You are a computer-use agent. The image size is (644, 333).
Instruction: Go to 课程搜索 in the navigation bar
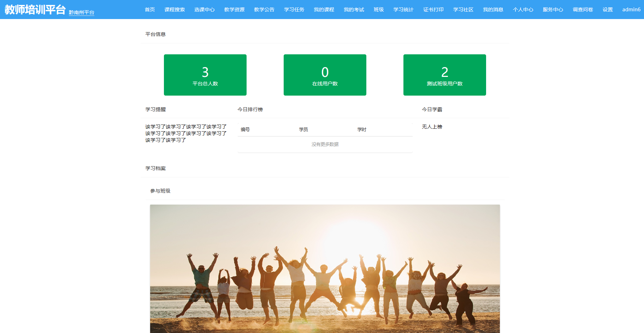(175, 10)
